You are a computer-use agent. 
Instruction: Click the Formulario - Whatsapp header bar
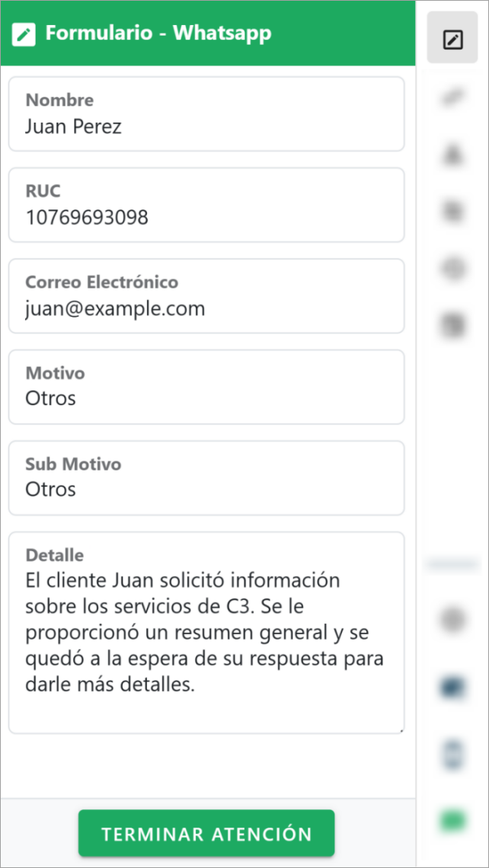coord(206,34)
